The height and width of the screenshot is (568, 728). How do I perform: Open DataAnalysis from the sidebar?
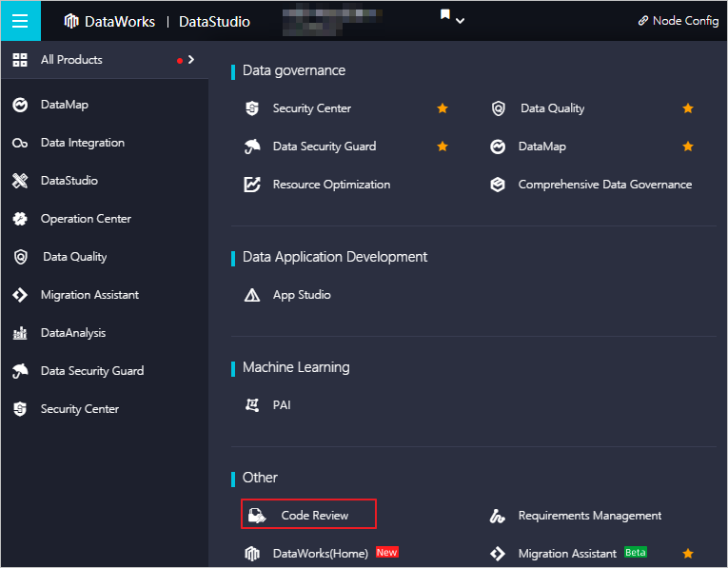73,333
